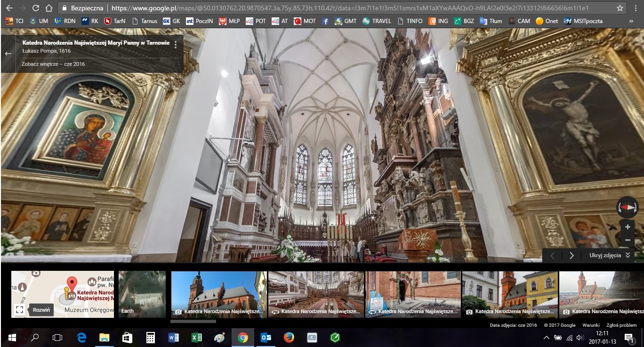The height and width of the screenshot is (347, 644).
Task: Open the MOT bookmark
Action: point(305,21)
